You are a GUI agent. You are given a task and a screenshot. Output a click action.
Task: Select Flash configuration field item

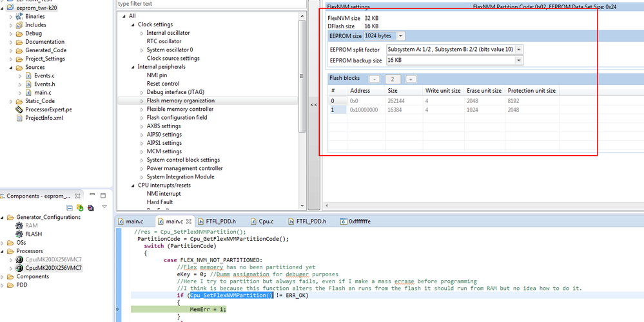177,117
